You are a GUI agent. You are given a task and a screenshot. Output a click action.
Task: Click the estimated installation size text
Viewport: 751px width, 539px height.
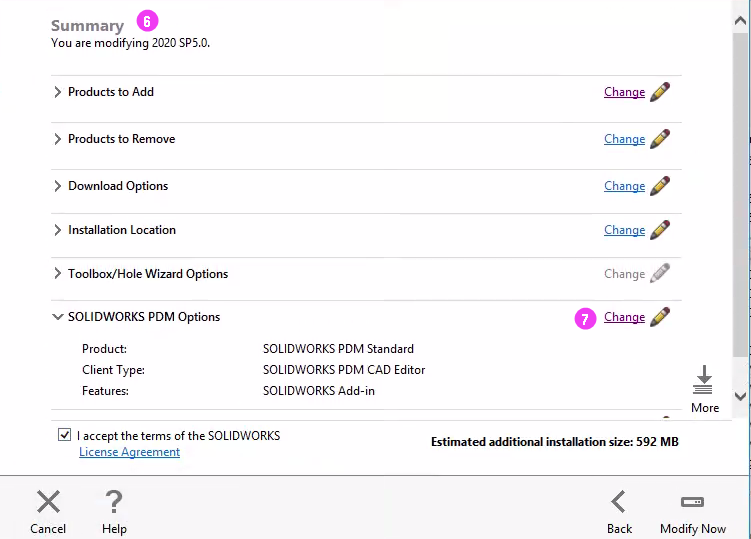point(555,441)
